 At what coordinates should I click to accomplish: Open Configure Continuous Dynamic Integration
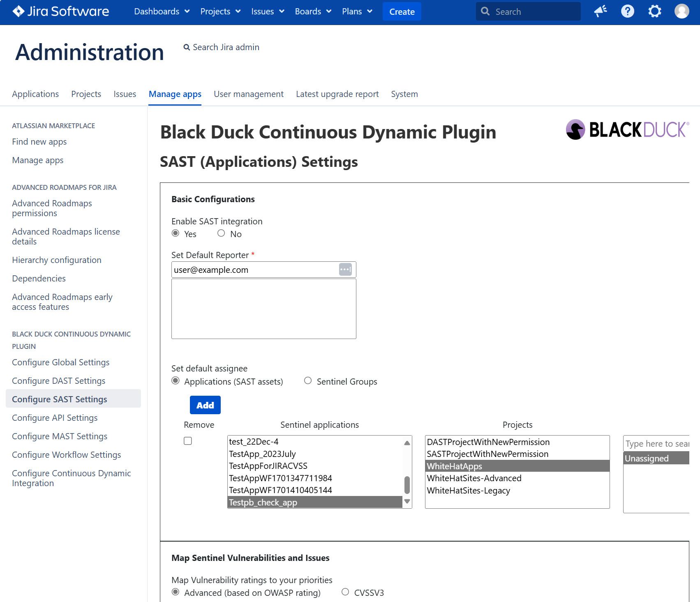tap(71, 478)
